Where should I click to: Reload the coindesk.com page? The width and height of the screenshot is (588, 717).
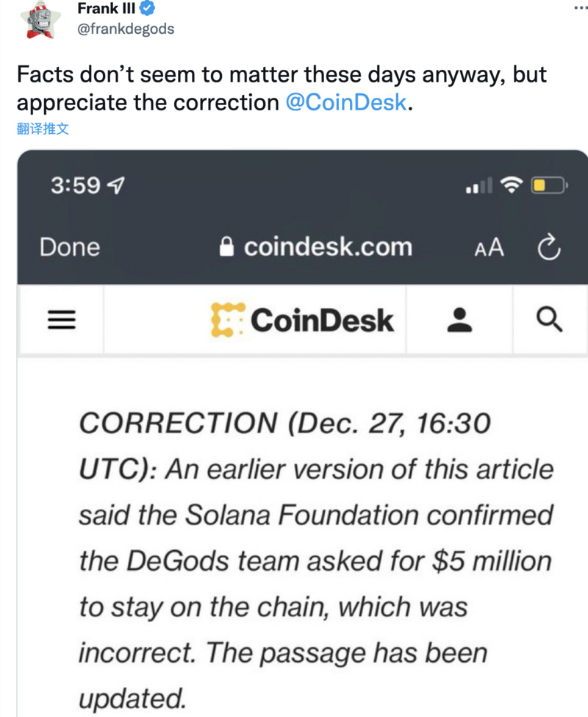(549, 248)
